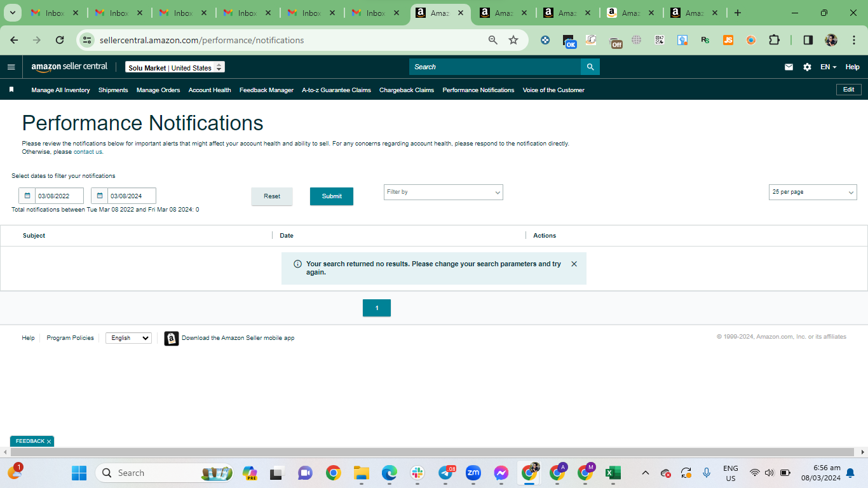Open Telegram from the taskbar

(447, 473)
